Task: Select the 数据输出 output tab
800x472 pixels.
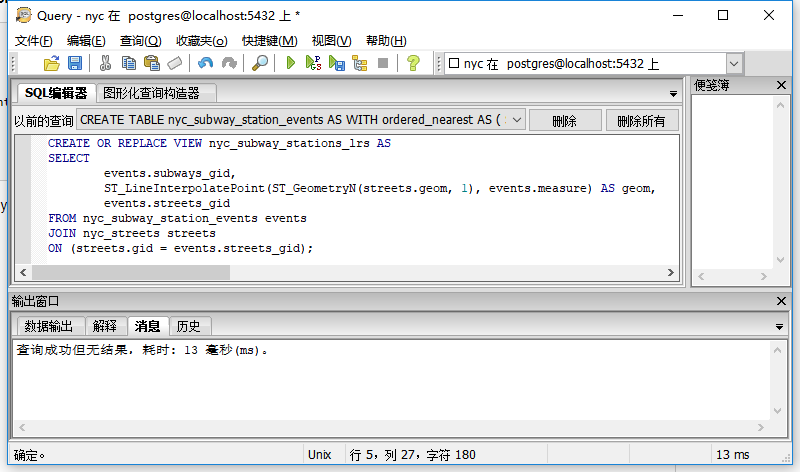Action: 49,326
